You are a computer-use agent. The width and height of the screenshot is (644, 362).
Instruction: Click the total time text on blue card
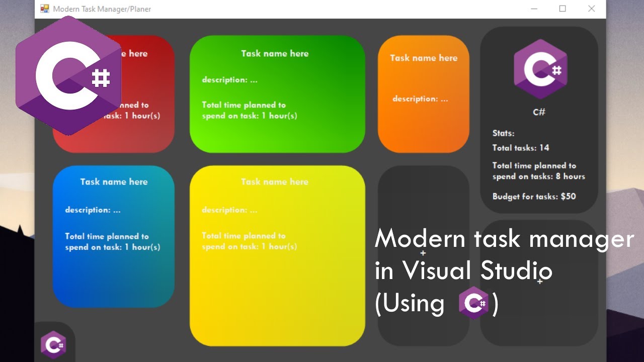pos(113,241)
